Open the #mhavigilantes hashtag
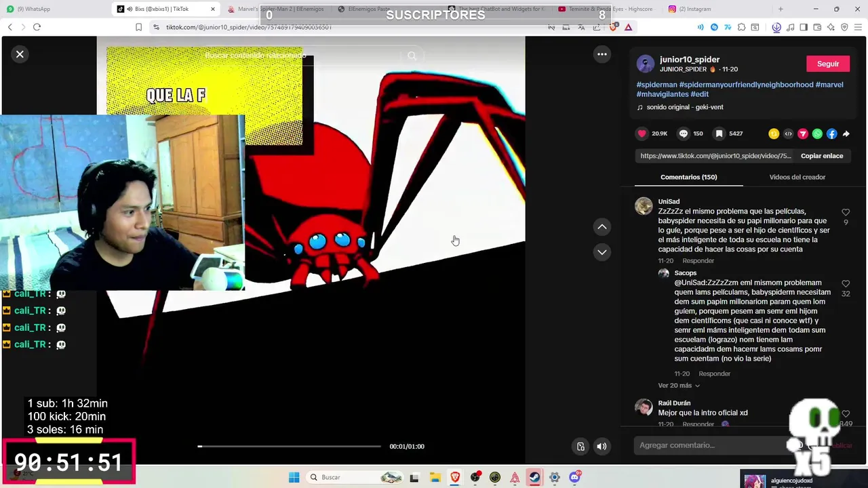Image resolution: width=868 pixels, height=488 pixels. 662,94
